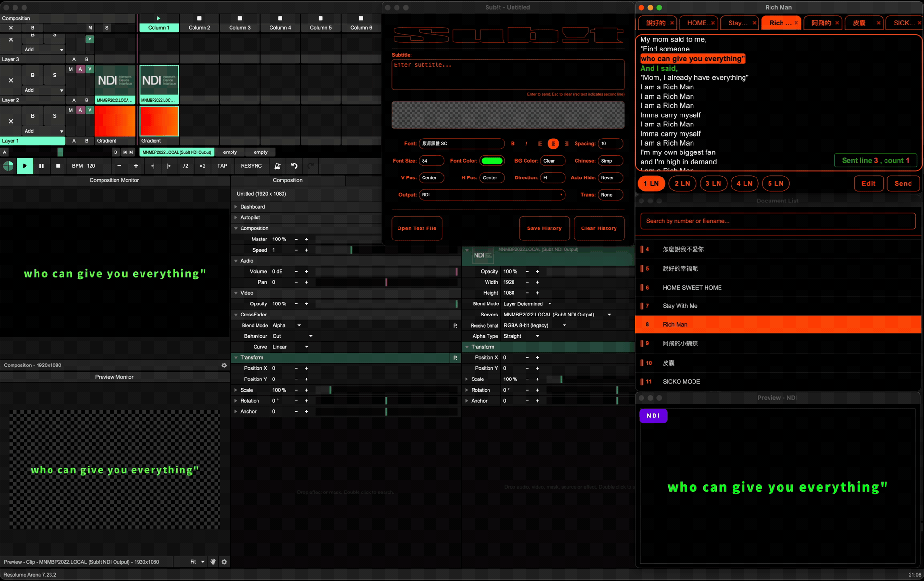Viewport: 924px width, 581px height.
Task: Click the redo arrow in Resolume's toolbar
Action: click(x=311, y=166)
